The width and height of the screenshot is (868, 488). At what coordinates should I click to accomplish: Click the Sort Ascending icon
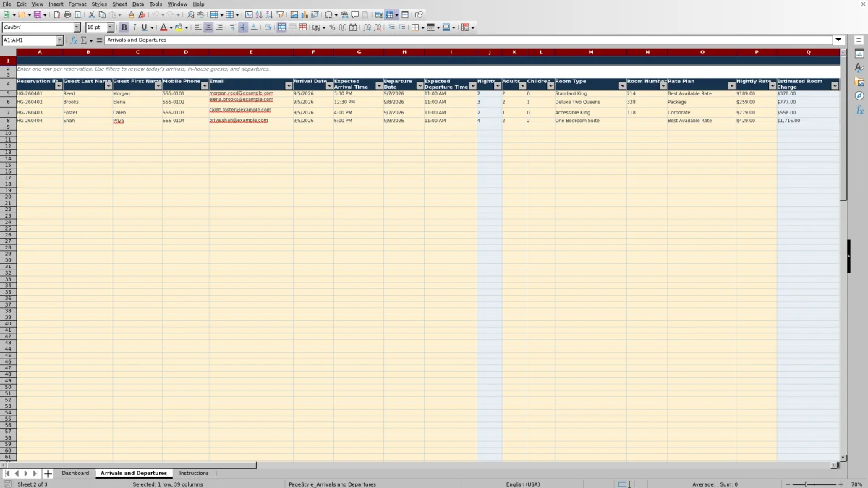(259, 14)
